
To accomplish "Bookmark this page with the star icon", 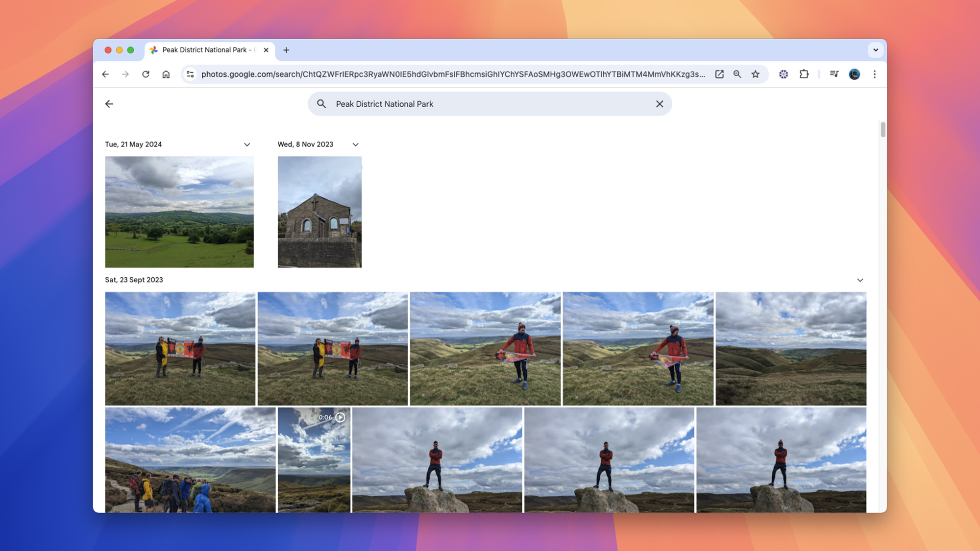I will pos(756,74).
